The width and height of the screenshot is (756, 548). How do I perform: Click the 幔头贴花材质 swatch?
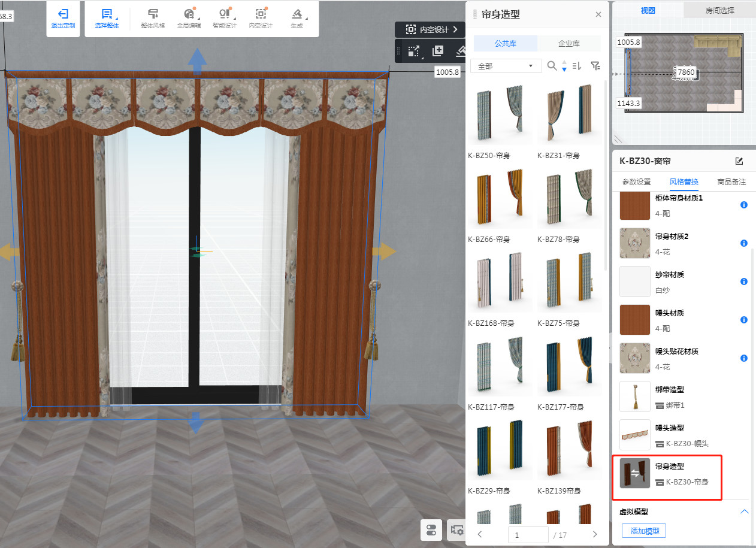[x=635, y=358]
